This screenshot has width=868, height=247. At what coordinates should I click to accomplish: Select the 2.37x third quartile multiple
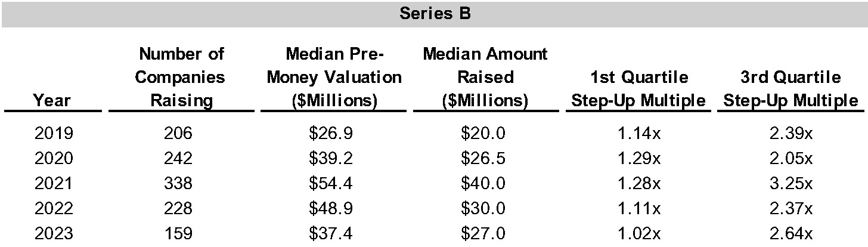(790, 208)
